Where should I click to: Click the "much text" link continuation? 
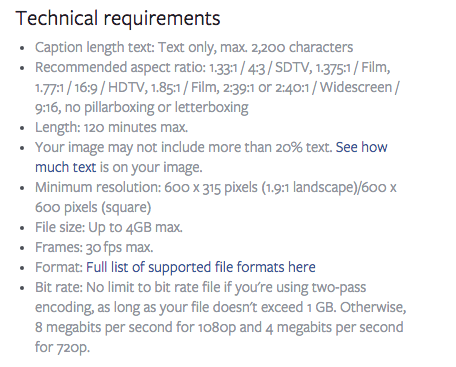tap(66, 167)
